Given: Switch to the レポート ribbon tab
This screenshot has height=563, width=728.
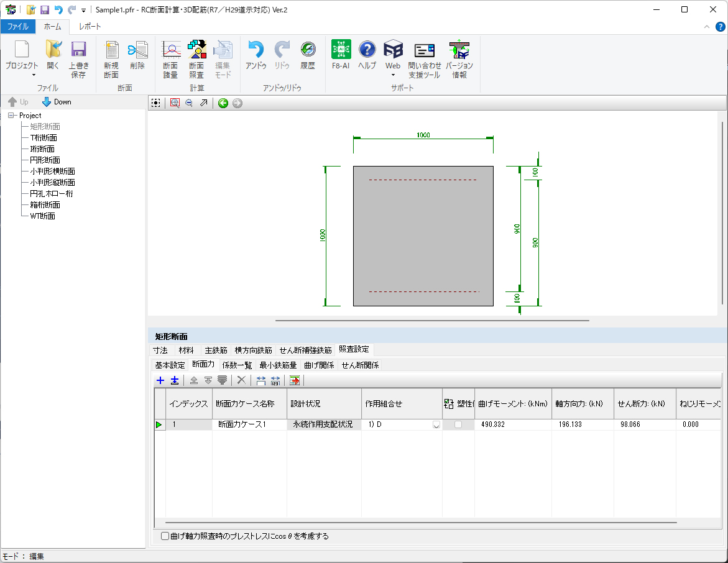Looking at the screenshot, I should [90, 27].
